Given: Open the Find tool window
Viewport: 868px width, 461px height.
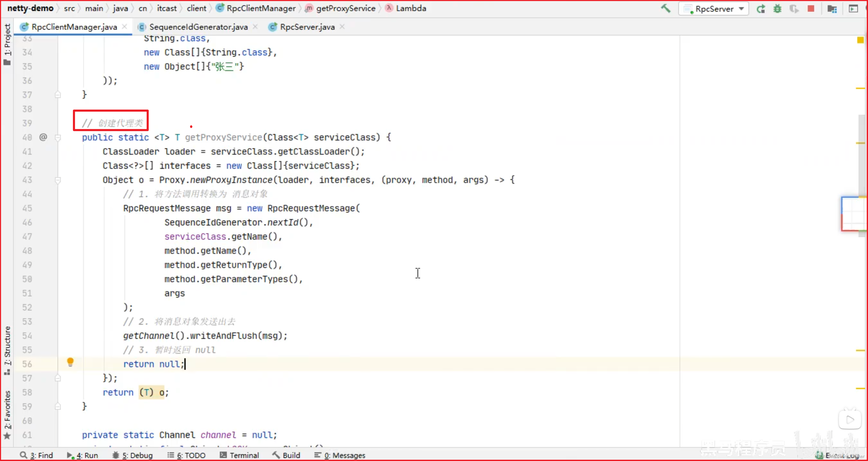Looking at the screenshot, I should (x=36, y=455).
